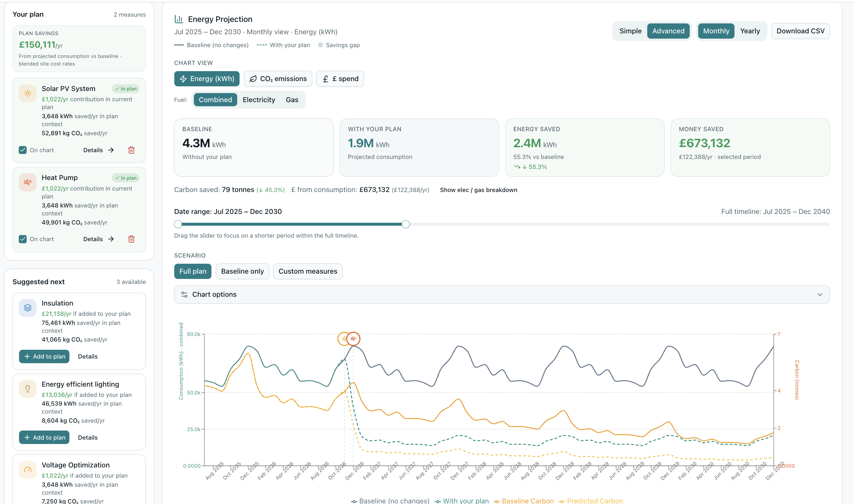Image resolution: width=854 pixels, height=504 pixels.
Task: Click the Solar PV sun icon
Action: 28,93
